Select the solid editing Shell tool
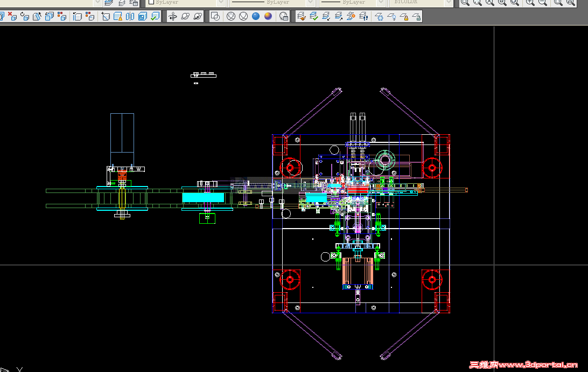588x372 pixels. [x=143, y=17]
